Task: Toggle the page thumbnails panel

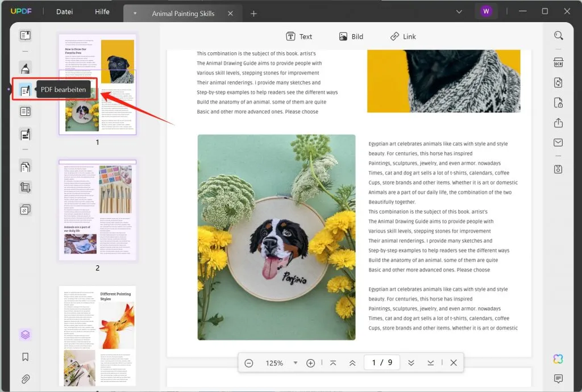Action: tap(25, 336)
